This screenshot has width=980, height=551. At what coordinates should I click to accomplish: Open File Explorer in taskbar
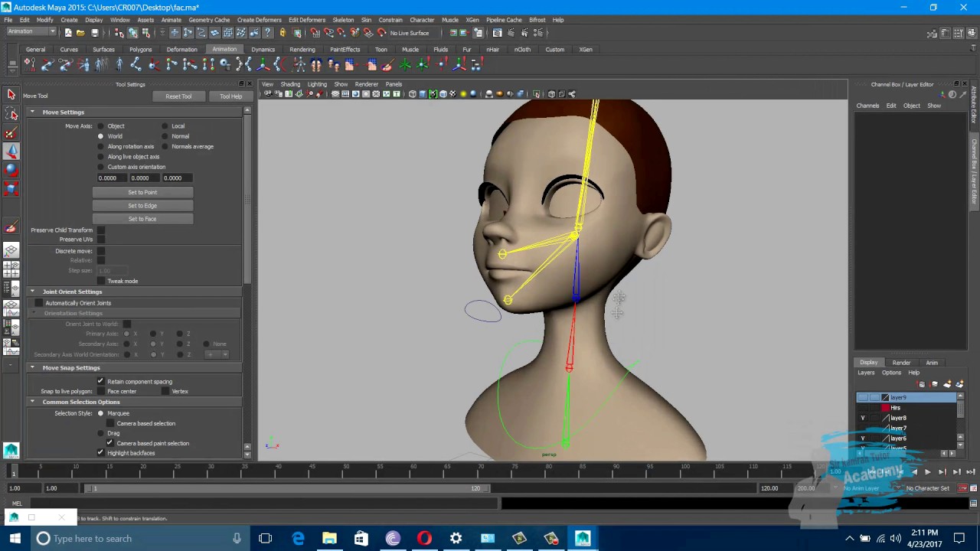tap(329, 539)
